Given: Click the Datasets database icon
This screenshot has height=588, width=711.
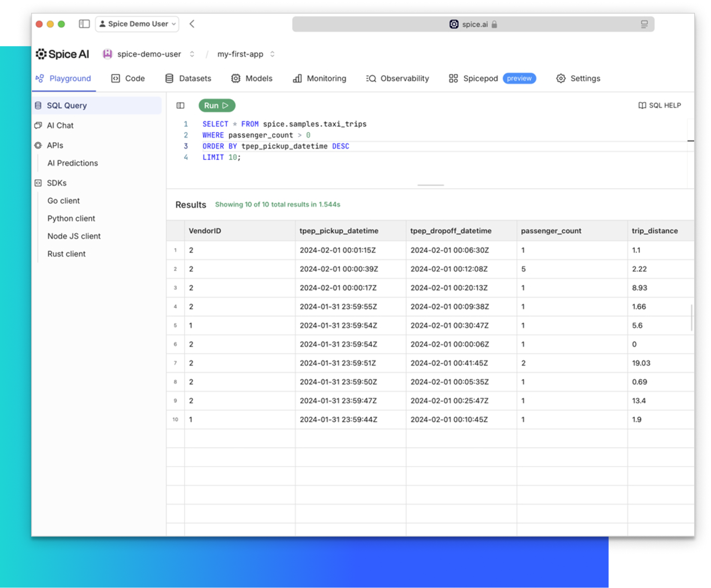Looking at the screenshot, I should [169, 79].
